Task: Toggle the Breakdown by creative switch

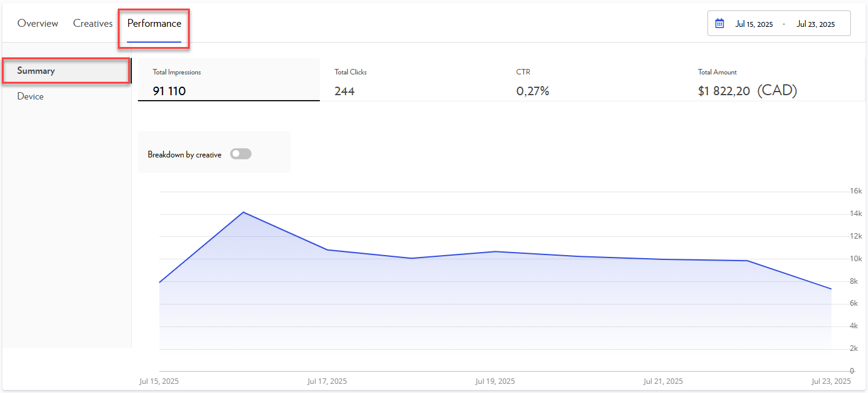Action: tap(241, 154)
